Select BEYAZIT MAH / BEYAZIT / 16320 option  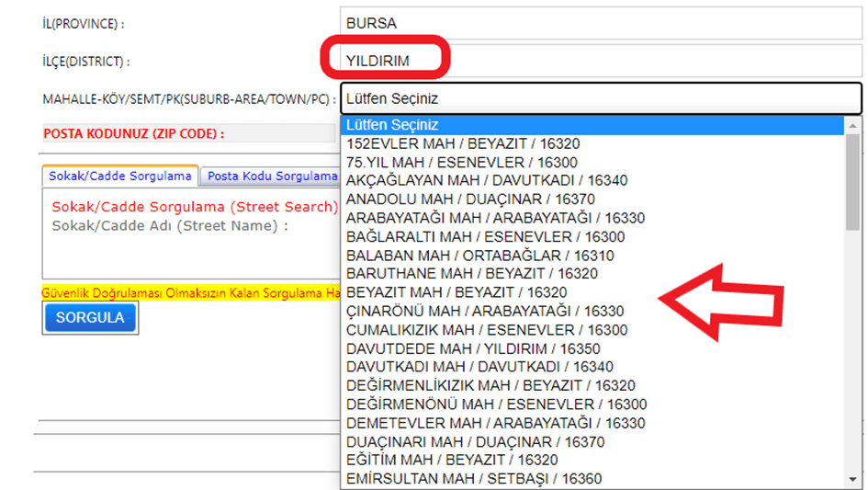click(x=456, y=292)
